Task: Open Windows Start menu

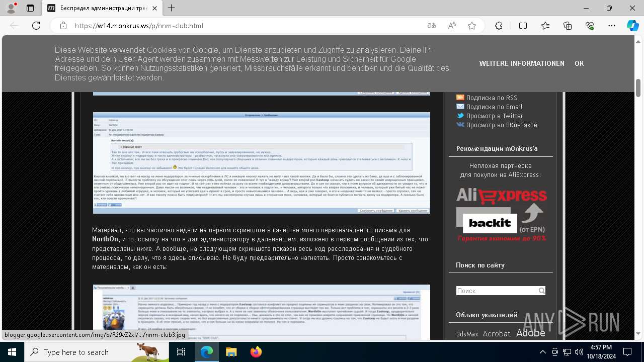Action: pyautogui.click(x=12, y=352)
